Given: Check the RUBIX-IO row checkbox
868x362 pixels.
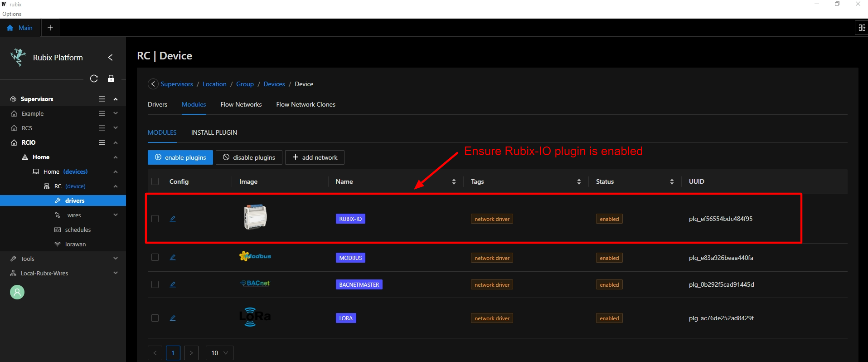Looking at the screenshot, I should click(155, 219).
